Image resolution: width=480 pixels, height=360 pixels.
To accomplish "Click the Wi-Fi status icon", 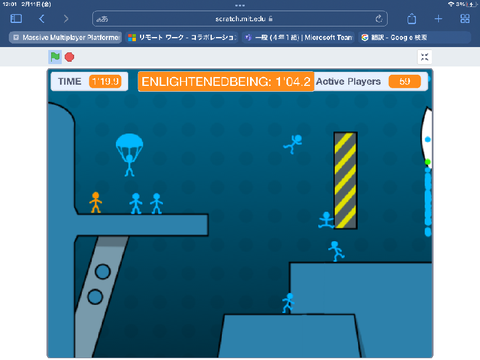I will (x=451, y=4).
